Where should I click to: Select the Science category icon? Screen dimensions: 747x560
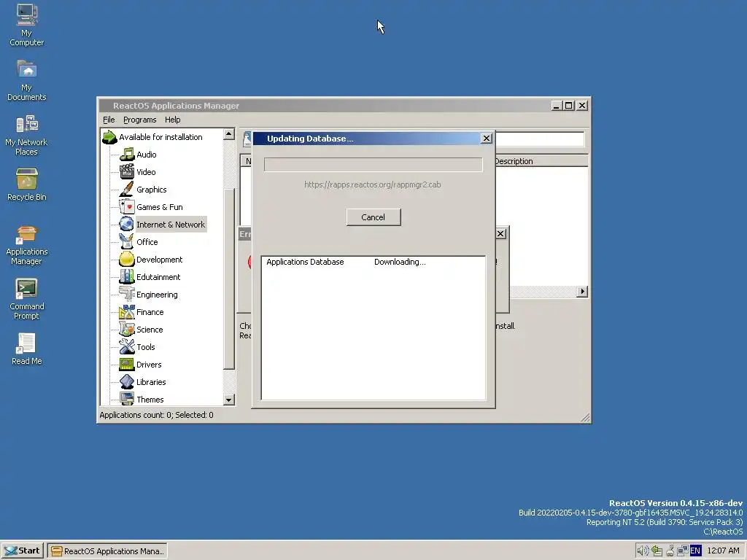[127, 330]
